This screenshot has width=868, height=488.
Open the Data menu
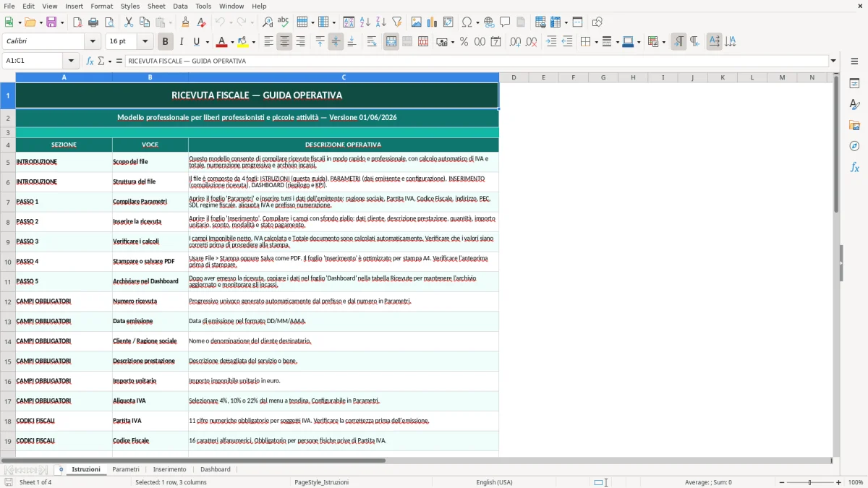(x=180, y=6)
